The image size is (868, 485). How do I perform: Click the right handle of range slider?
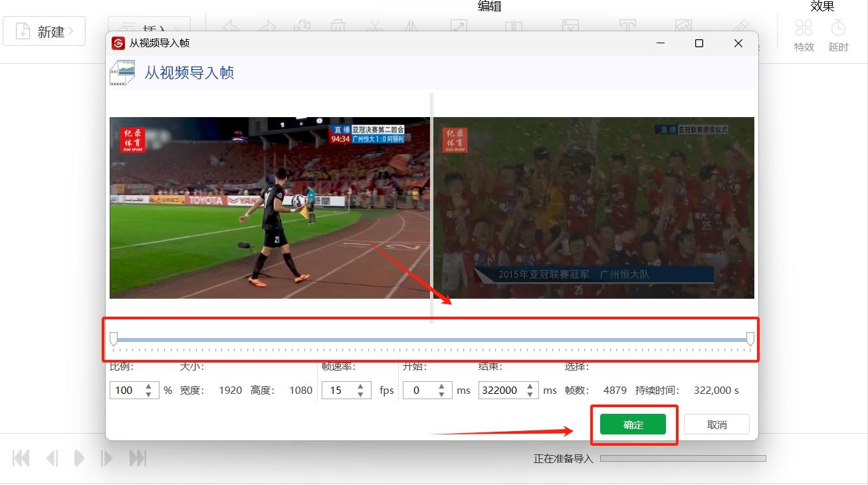tap(750, 339)
